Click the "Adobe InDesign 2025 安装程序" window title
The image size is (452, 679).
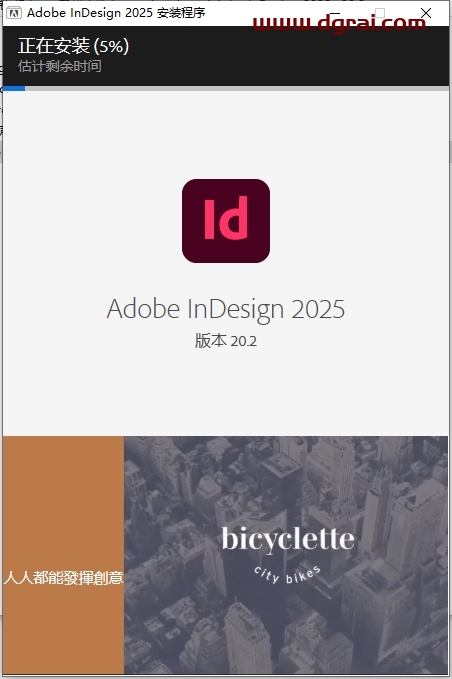[x=116, y=13]
